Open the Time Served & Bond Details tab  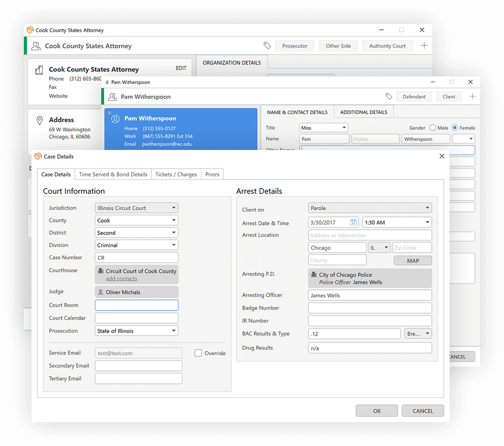[113, 174]
